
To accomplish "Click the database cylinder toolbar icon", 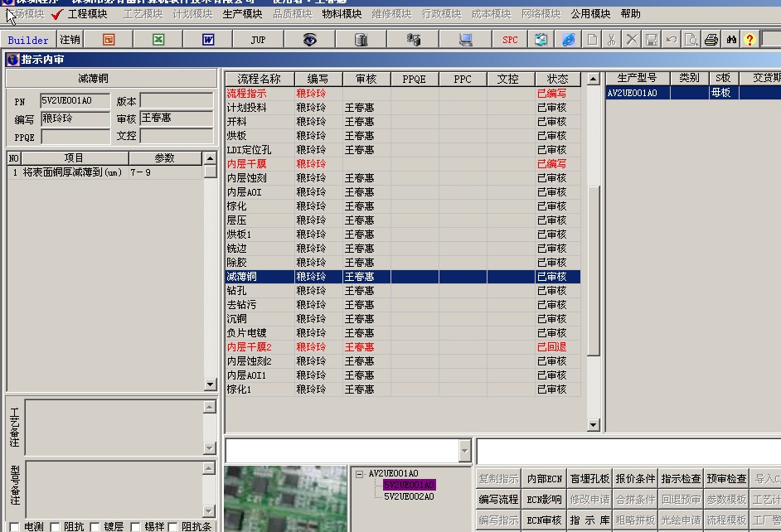I will 361,39.
